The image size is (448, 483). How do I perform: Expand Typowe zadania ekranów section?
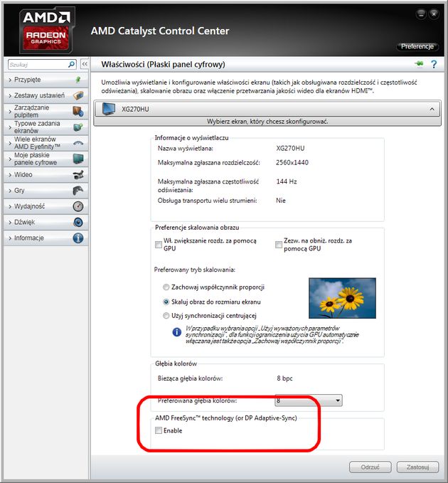[46, 127]
